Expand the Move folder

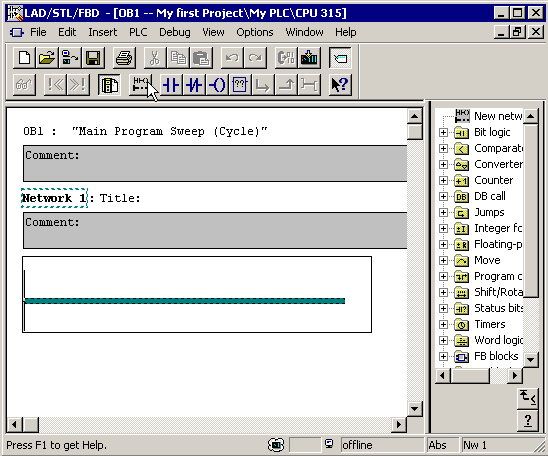pyautogui.click(x=443, y=260)
